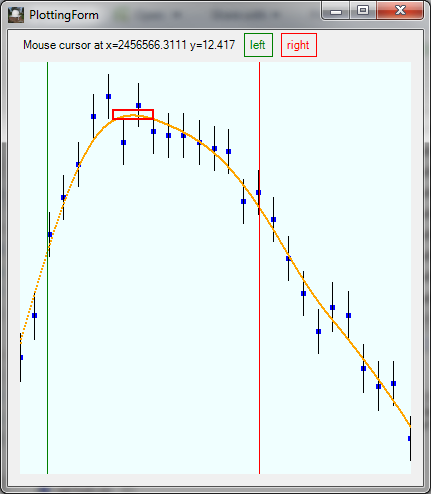Close the PlottingForm window
Image resolution: width=431 pixels, height=494 pixels.
(x=400, y=11)
